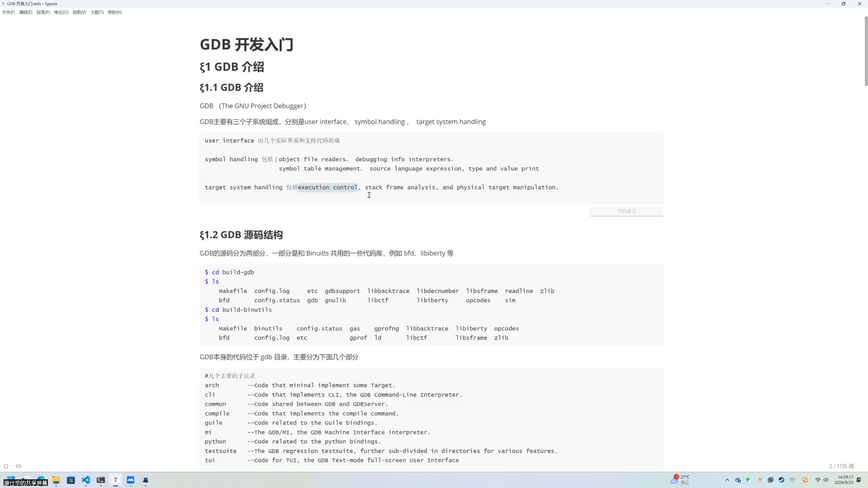Open the blue meeting app in taskbar

(x=131, y=480)
